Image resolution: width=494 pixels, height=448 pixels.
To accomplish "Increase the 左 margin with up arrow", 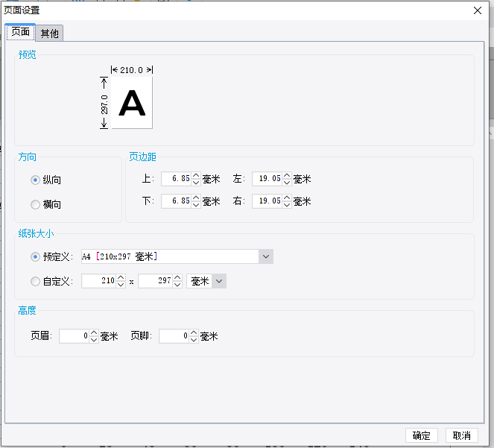I will tap(287, 175).
